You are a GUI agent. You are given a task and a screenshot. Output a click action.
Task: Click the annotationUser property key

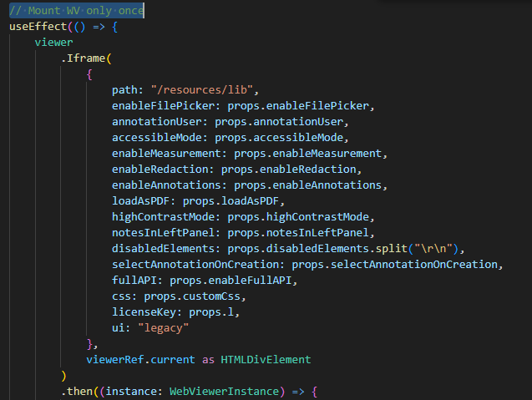(157, 122)
